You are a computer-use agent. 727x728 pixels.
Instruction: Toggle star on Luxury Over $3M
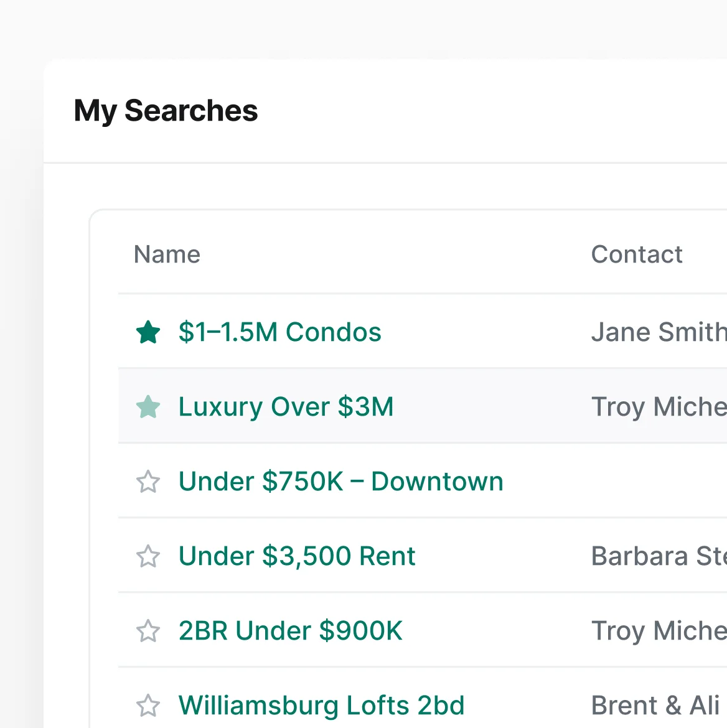[x=148, y=407]
